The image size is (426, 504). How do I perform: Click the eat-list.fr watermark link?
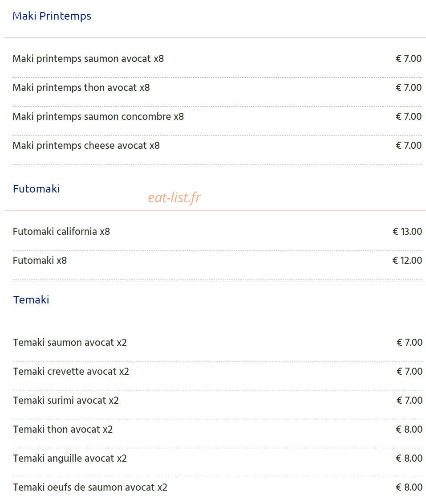pyautogui.click(x=174, y=197)
